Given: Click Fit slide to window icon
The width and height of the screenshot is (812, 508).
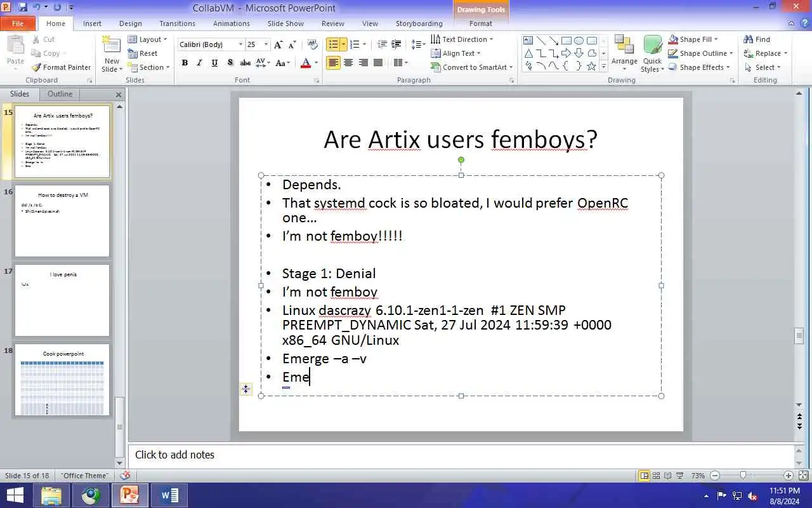Looking at the screenshot, I should click(803, 476).
